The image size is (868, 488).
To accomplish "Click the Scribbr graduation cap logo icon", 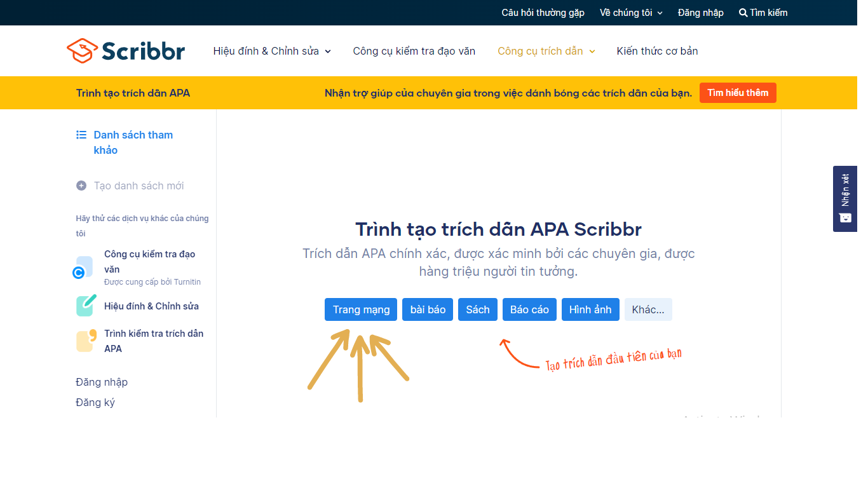I will 82,51.
